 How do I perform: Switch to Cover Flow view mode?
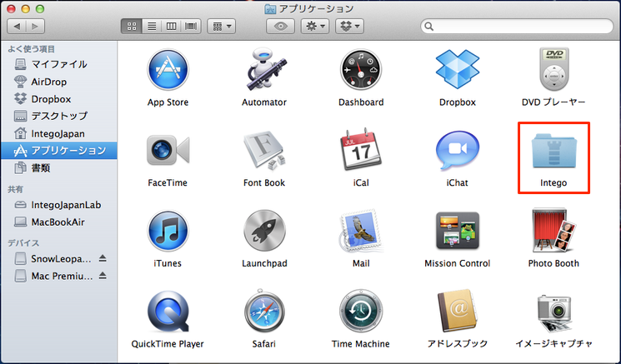point(191,27)
